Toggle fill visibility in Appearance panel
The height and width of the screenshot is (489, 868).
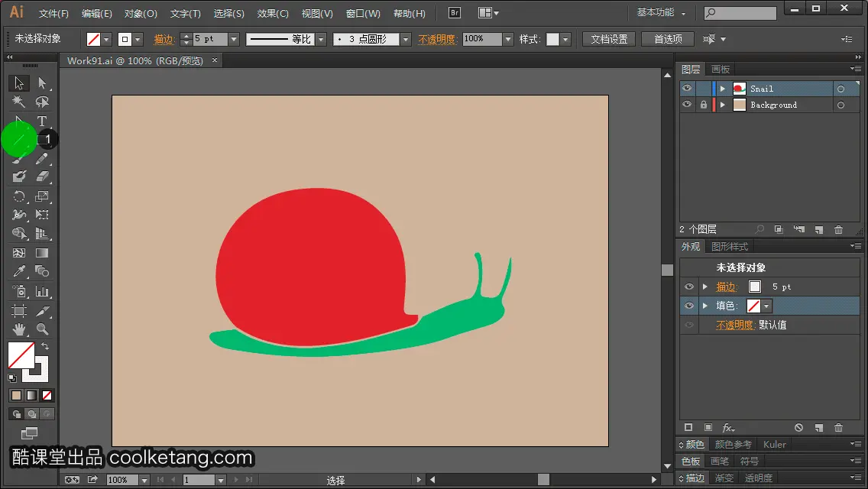[689, 306]
